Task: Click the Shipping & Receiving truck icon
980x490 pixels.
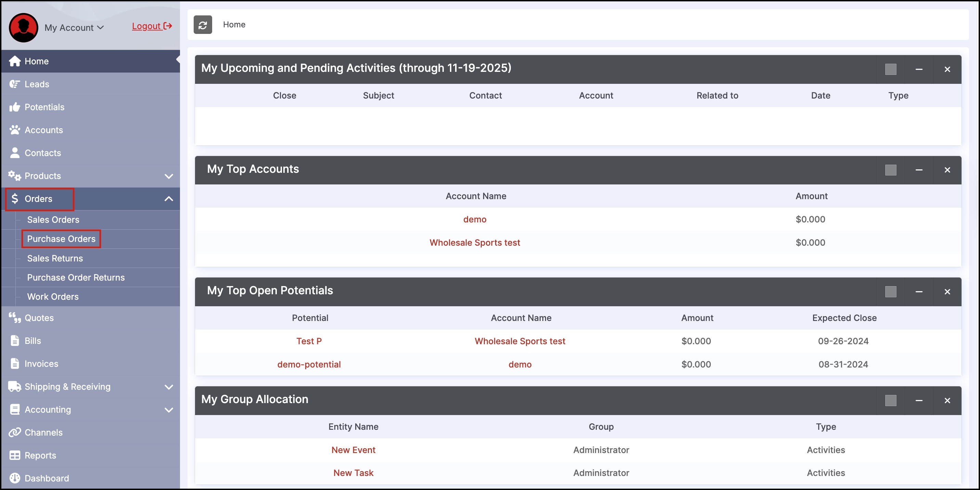Action: pos(14,387)
